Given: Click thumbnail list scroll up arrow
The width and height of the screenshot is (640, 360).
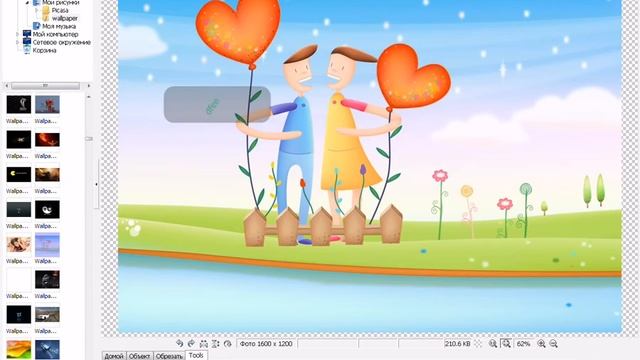Looking at the screenshot, I should tap(89, 97).
